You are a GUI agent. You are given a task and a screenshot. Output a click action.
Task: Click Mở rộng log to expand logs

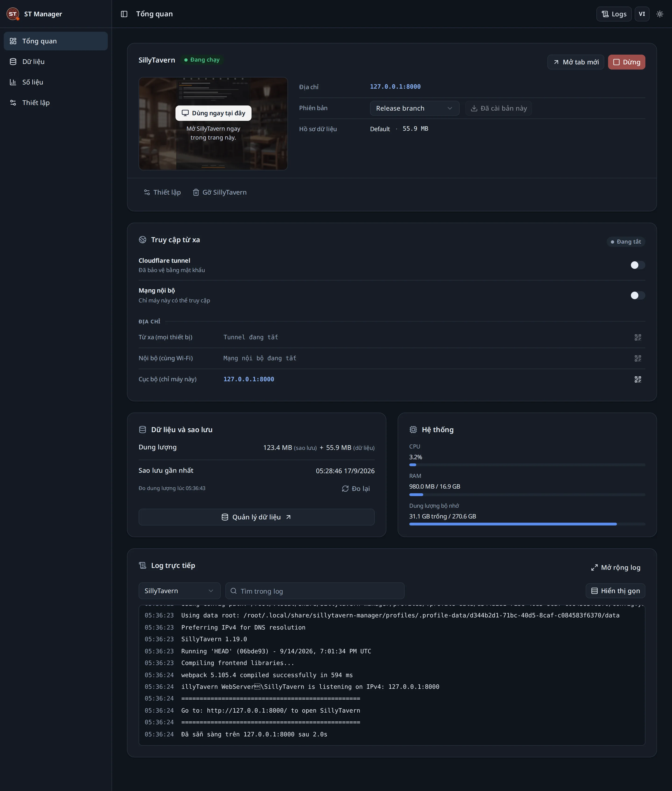(616, 567)
